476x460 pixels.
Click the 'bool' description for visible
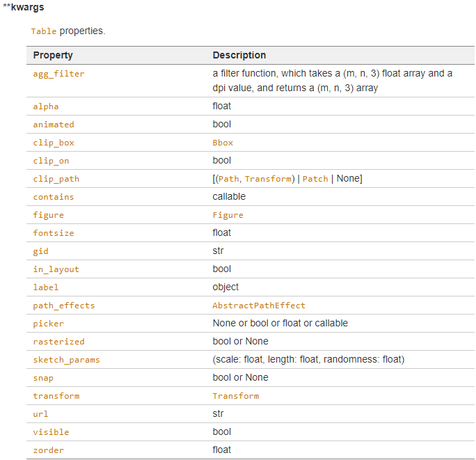click(221, 432)
